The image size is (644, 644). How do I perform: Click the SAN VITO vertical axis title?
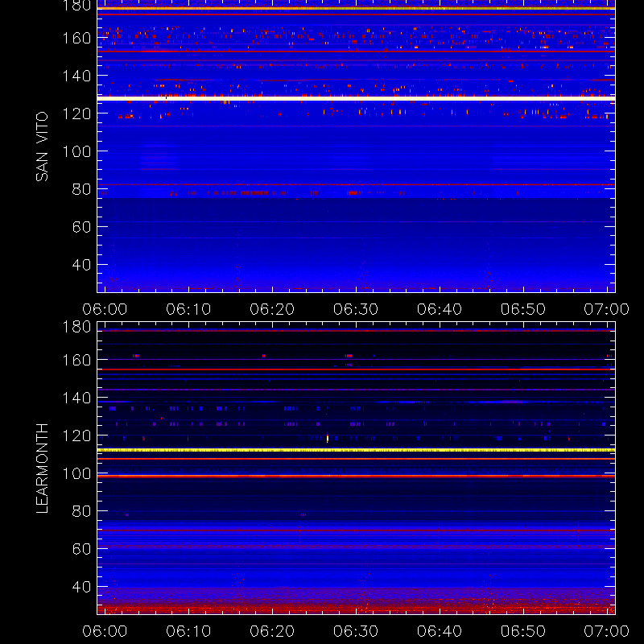(42, 147)
